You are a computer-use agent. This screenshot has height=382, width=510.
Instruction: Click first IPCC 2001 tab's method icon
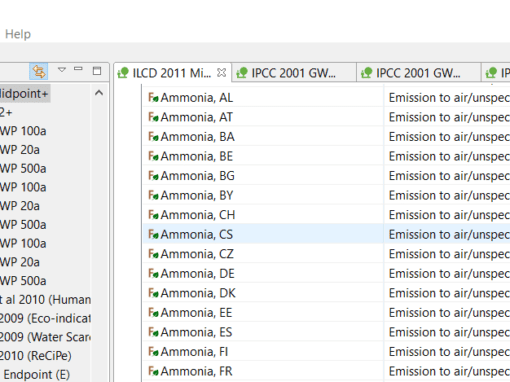coord(242,72)
